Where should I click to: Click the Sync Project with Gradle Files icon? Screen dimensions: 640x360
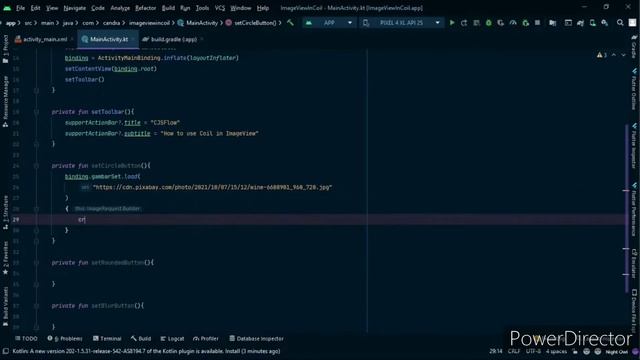tap(580, 23)
